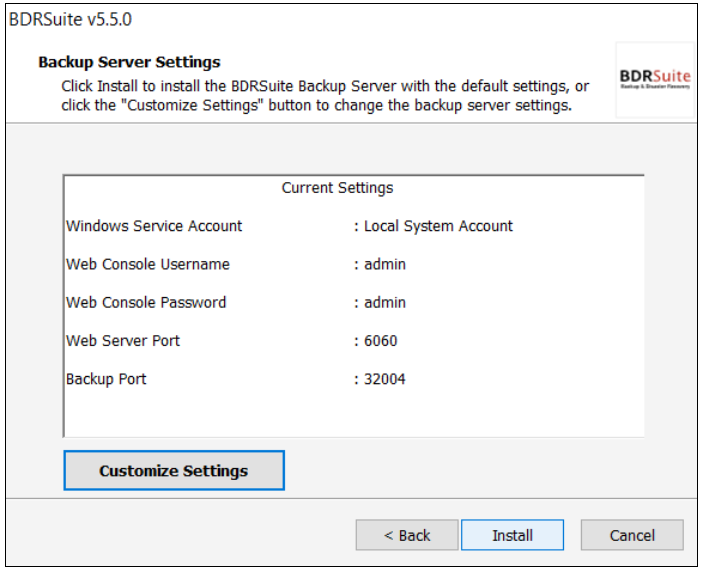Select the 6060 web server port value
This screenshot has width=705, height=572.
pos(380,340)
